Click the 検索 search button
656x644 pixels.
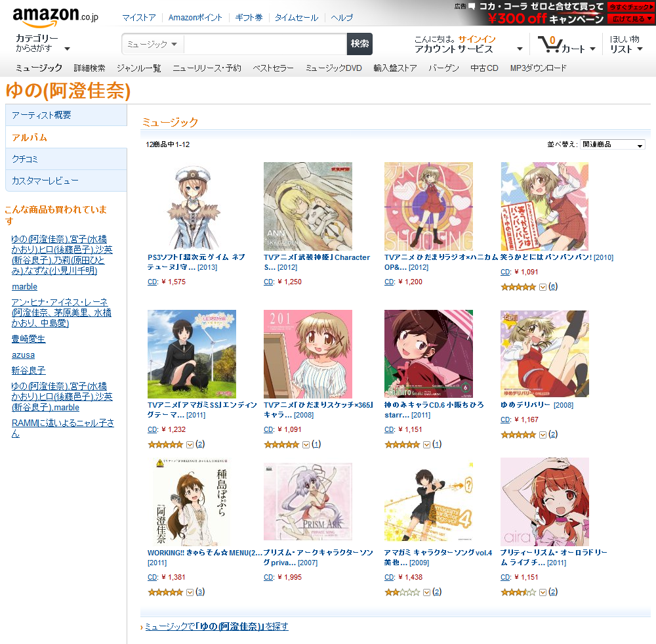359,44
